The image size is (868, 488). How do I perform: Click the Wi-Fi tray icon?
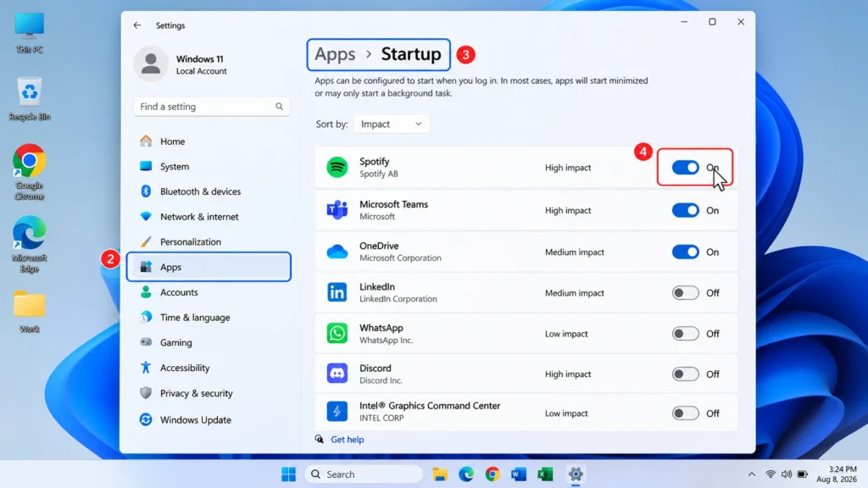click(770, 474)
